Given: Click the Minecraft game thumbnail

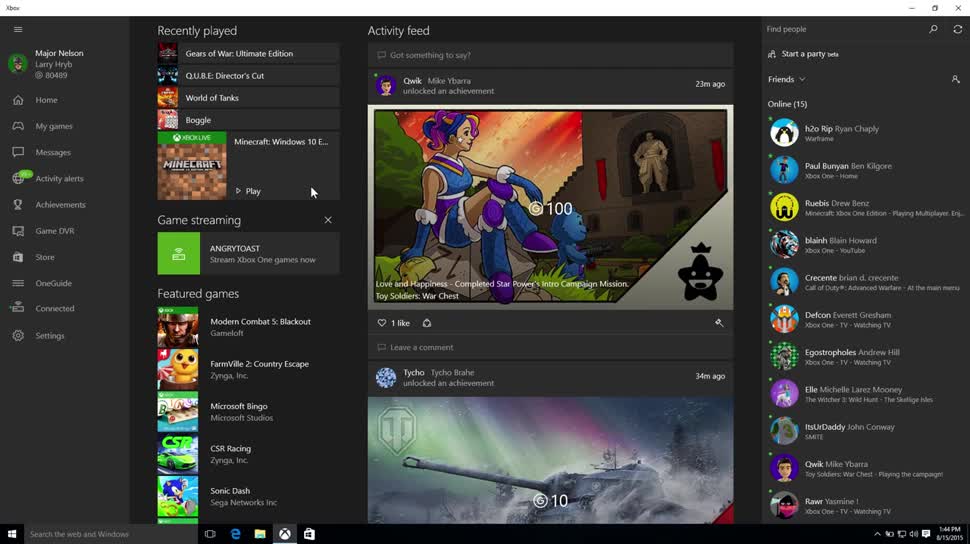Looking at the screenshot, I should pyautogui.click(x=192, y=166).
